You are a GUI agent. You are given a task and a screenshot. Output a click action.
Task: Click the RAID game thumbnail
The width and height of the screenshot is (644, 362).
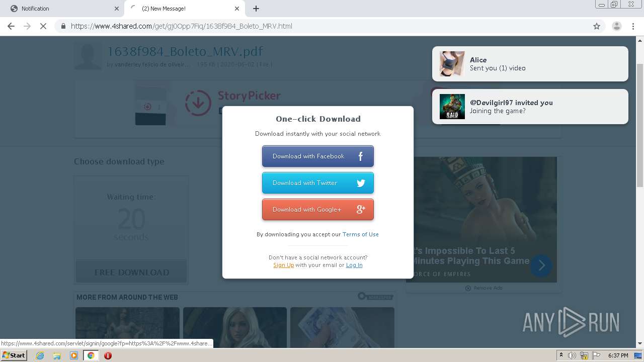coord(452,107)
